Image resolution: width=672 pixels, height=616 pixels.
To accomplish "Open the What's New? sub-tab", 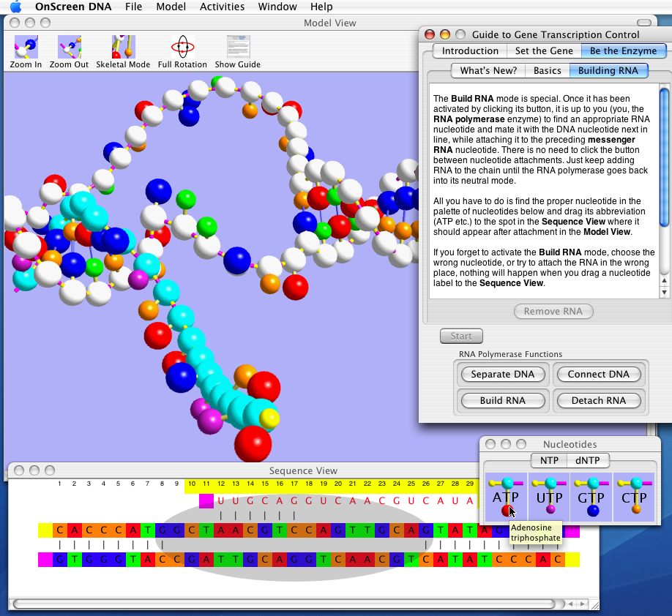I will (488, 70).
